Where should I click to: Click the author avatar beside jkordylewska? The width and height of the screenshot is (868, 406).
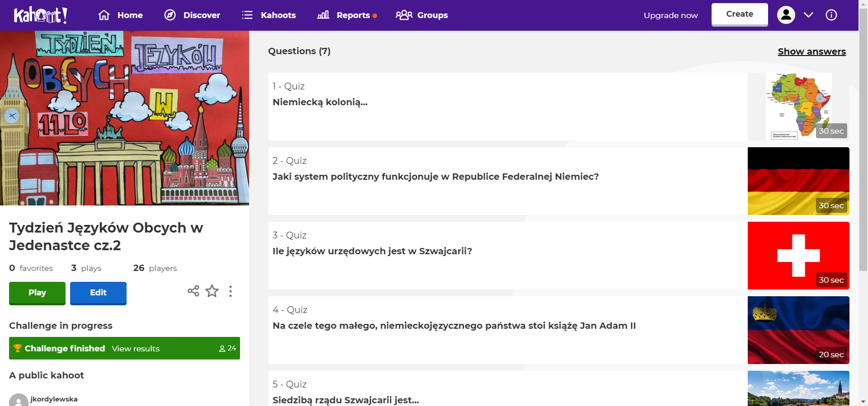point(19,400)
